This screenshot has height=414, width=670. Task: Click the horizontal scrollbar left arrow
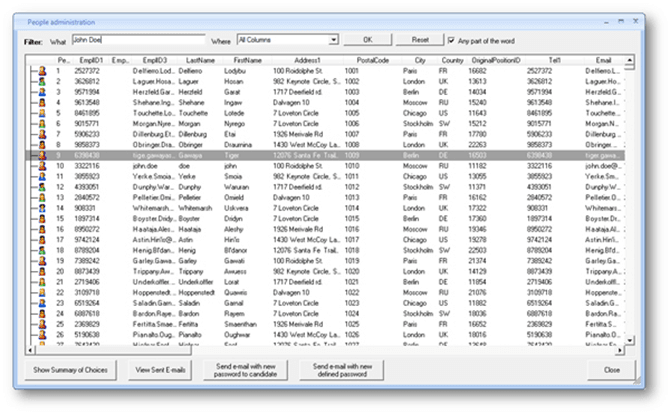(30, 351)
